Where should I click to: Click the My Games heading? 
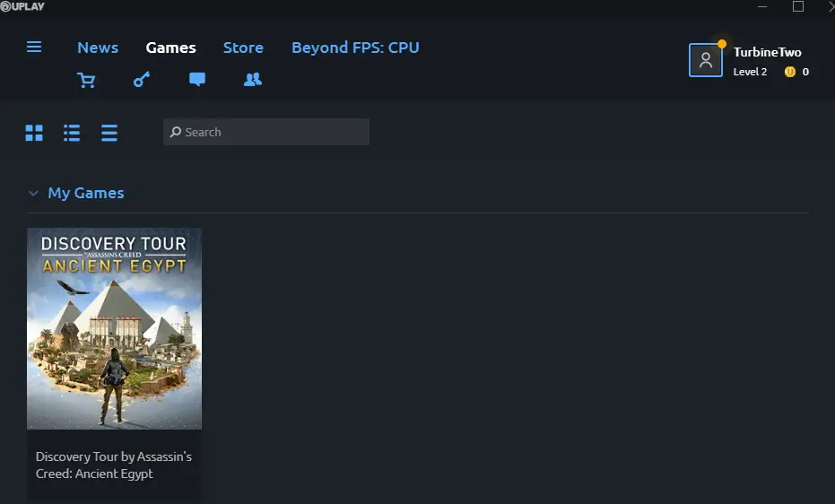pyautogui.click(x=86, y=193)
